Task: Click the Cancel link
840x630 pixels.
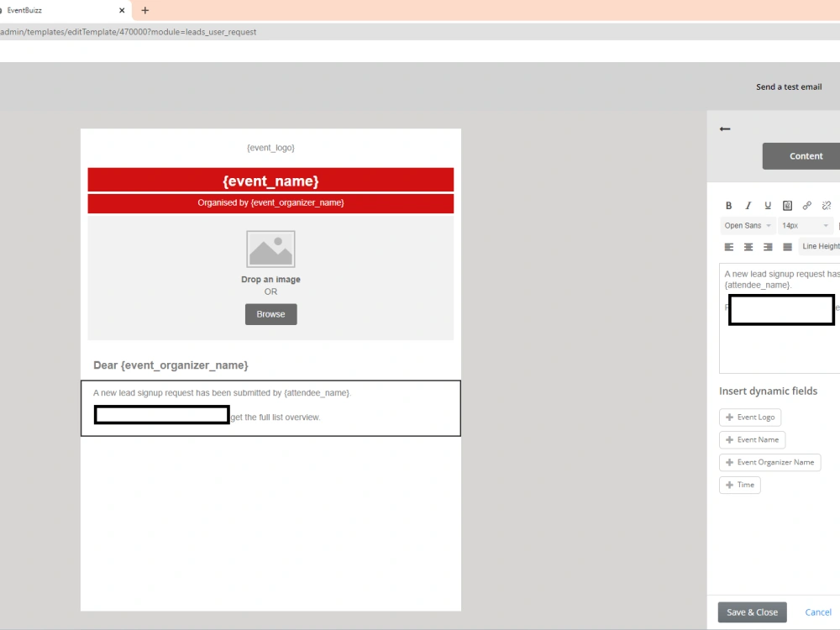Action: click(818, 612)
